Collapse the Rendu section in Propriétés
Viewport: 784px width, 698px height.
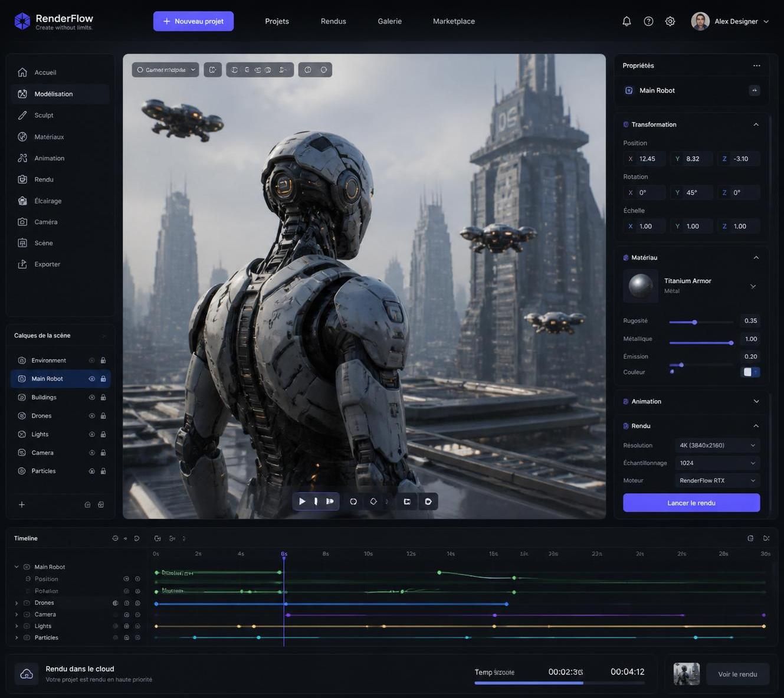[x=756, y=426]
